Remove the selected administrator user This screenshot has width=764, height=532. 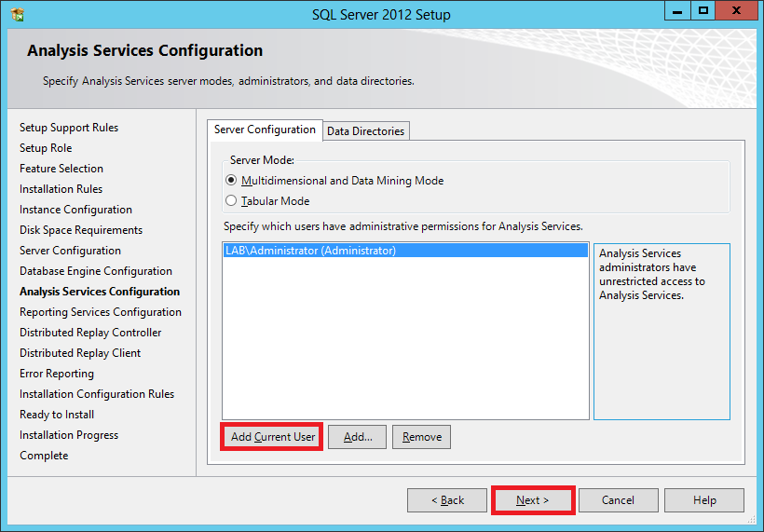pos(422,437)
